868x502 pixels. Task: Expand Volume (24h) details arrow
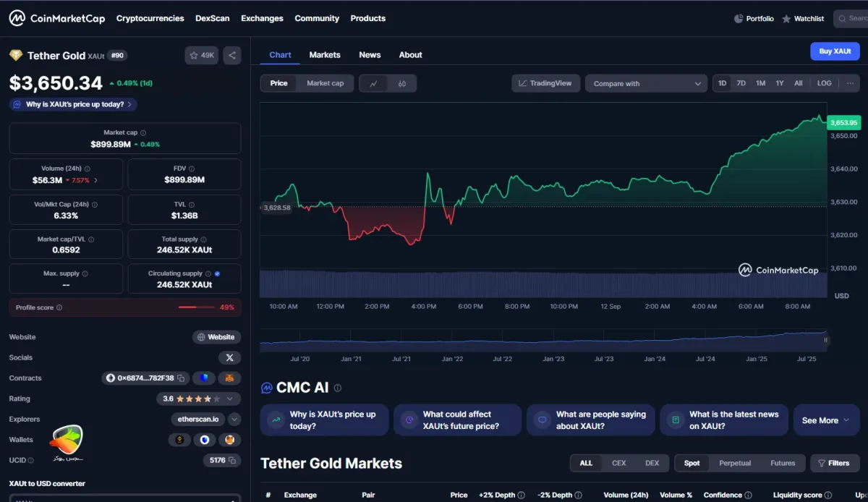[95, 180]
